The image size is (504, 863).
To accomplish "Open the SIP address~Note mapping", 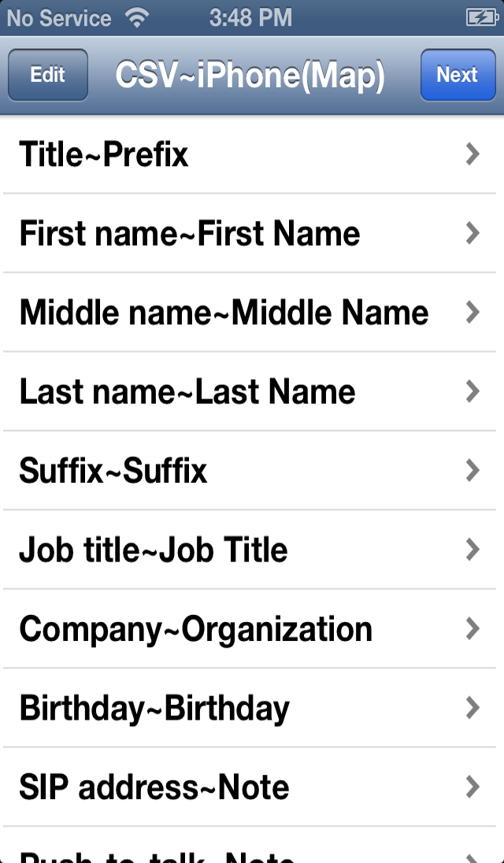I will pyautogui.click(x=252, y=787).
